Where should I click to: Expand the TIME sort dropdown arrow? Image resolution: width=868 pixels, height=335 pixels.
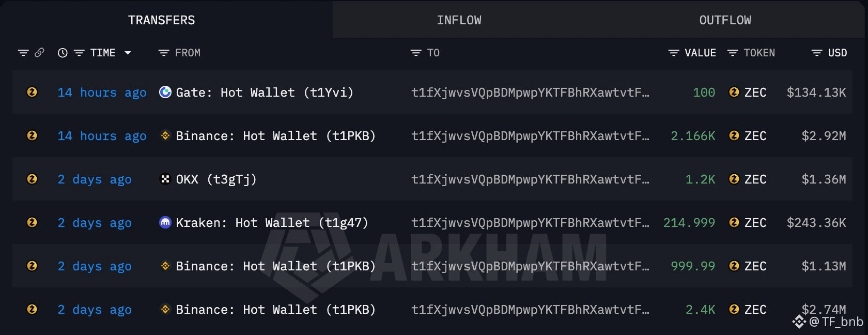(128, 53)
